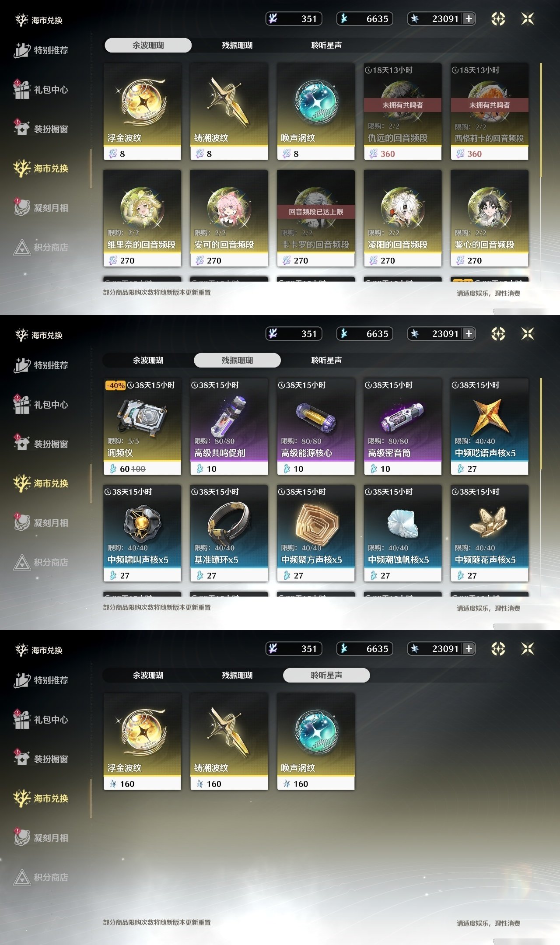The height and width of the screenshot is (945, 560).
Task: Open the 高级共鸣促剂 vial item
Action: click(229, 427)
